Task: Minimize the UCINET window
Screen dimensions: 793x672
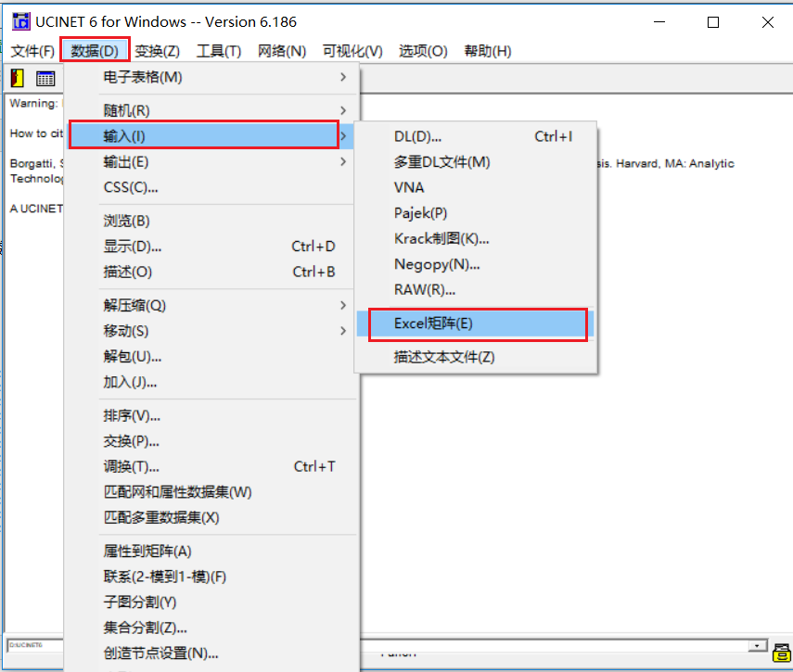Action: coord(659,22)
